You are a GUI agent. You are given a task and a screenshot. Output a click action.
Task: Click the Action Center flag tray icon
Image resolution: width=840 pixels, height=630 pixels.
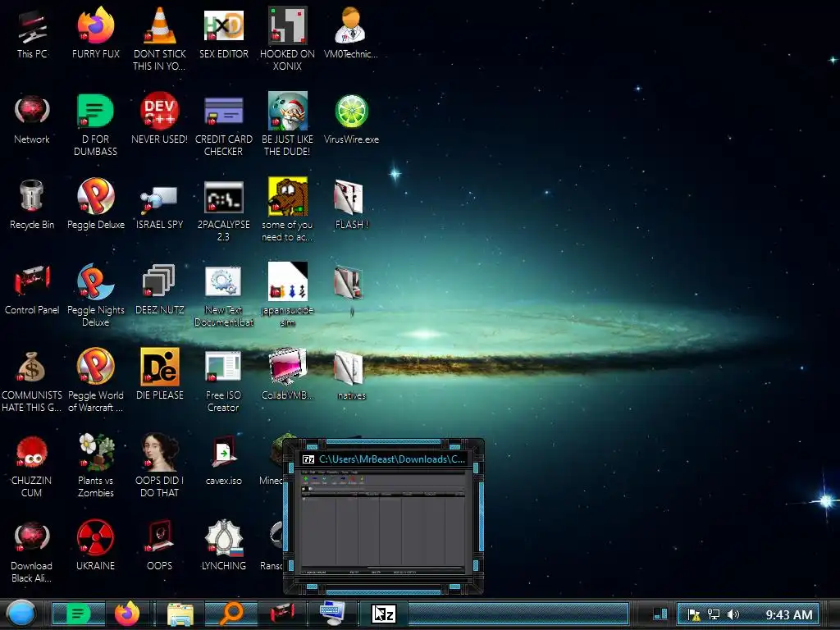(694, 614)
